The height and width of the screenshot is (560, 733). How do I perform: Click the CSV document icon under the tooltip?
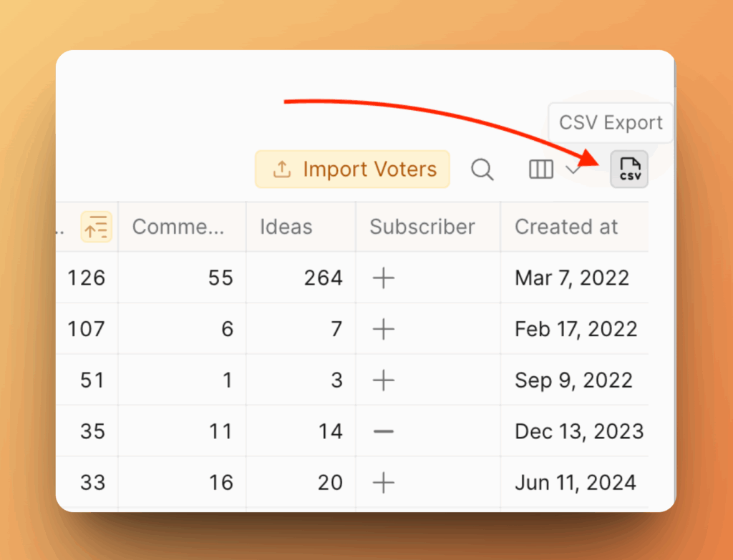tap(628, 169)
